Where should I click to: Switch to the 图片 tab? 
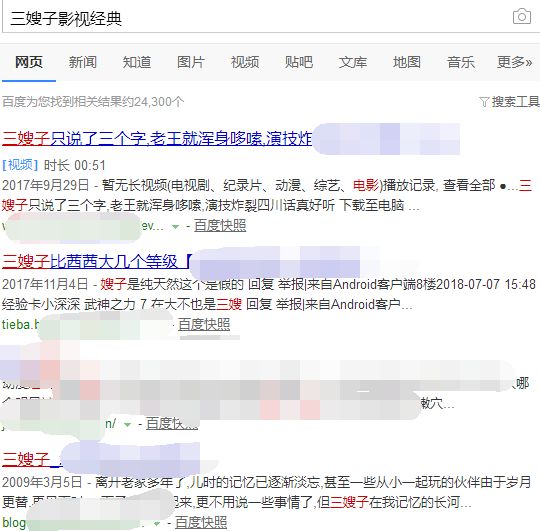[191, 62]
